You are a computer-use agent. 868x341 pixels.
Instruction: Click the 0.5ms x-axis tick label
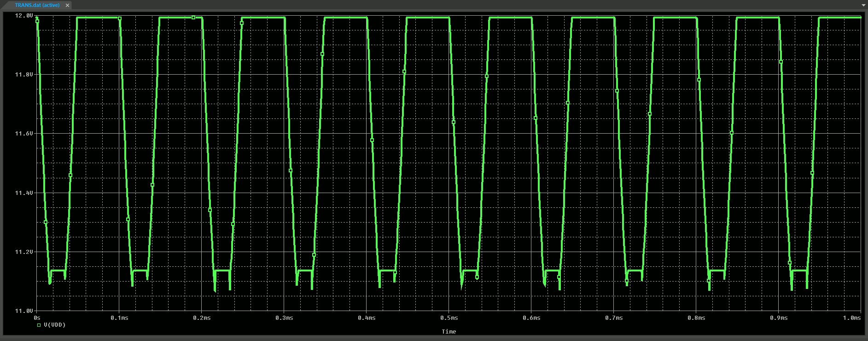tap(449, 318)
